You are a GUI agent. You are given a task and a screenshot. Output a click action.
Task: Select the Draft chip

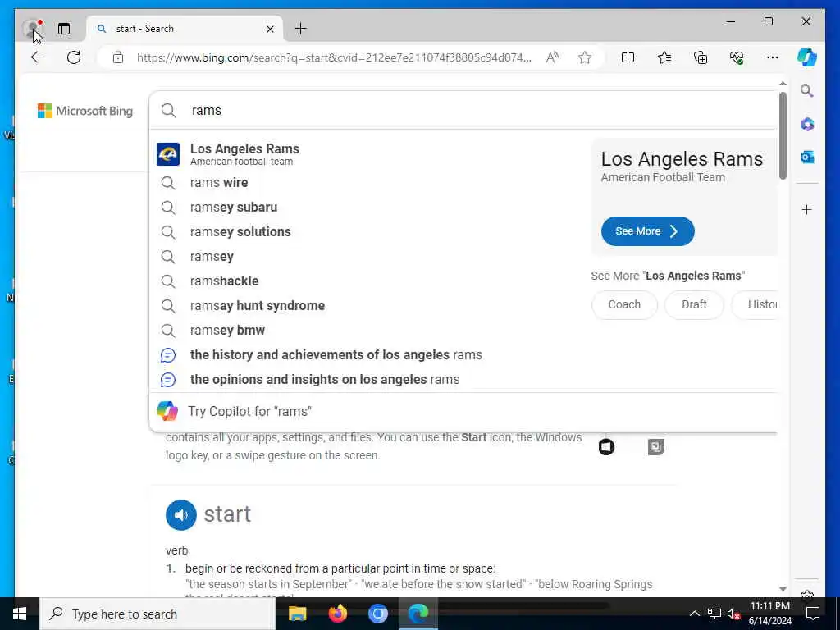coord(694,305)
